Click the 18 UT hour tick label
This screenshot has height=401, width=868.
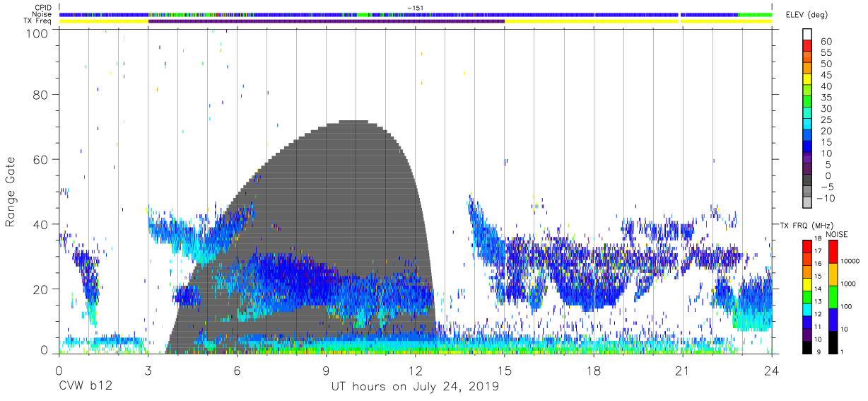(x=594, y=371)
